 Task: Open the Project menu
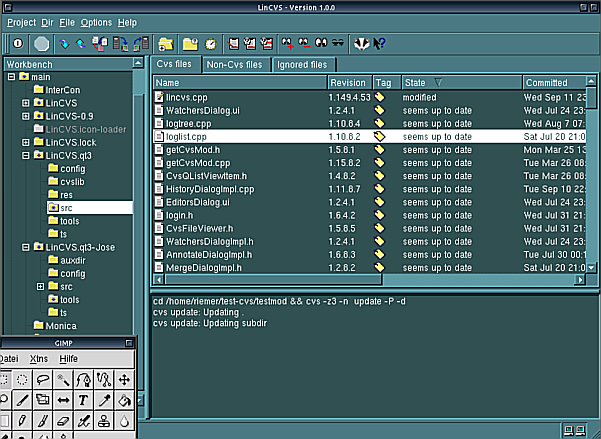click(x=21, y=22)
